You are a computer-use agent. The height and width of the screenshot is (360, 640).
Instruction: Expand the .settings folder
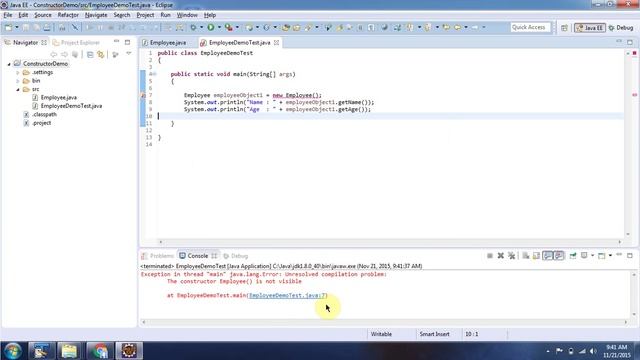(18, 73)
